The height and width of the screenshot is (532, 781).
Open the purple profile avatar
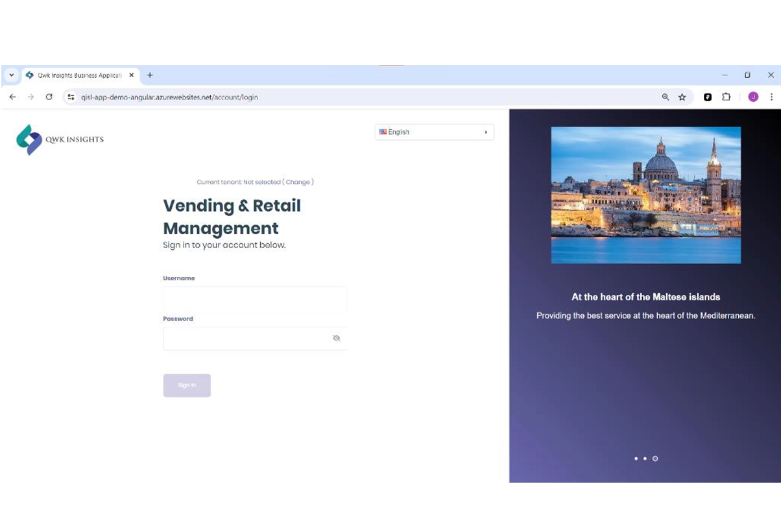[x=752, y=97]
